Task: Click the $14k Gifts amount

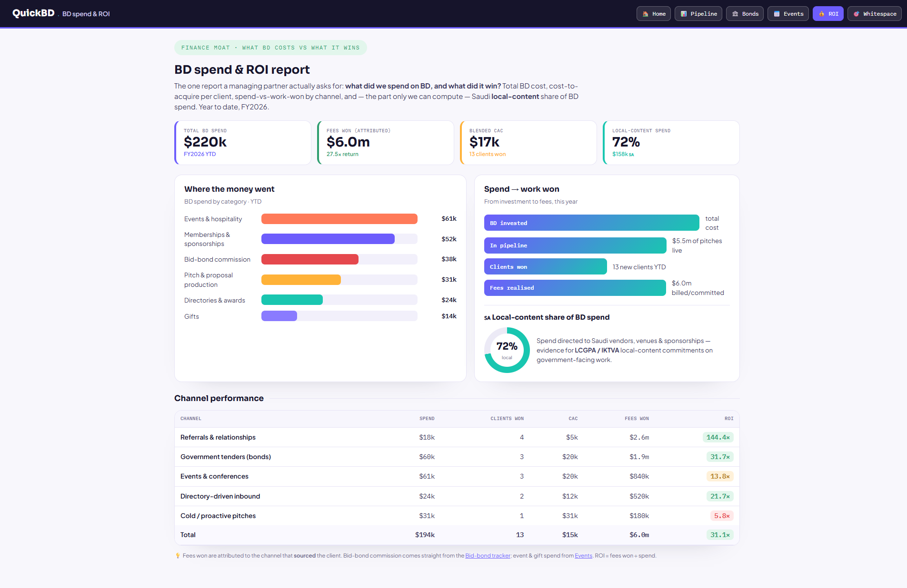Action: click(449, 316)
